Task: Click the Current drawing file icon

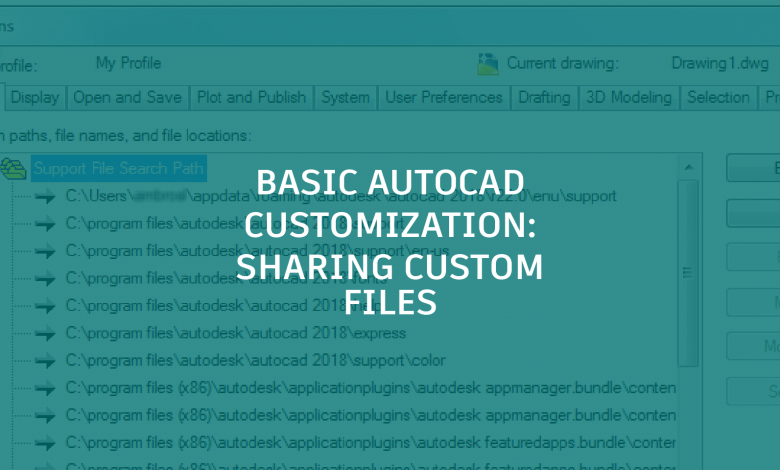Action: pos(487,64)
